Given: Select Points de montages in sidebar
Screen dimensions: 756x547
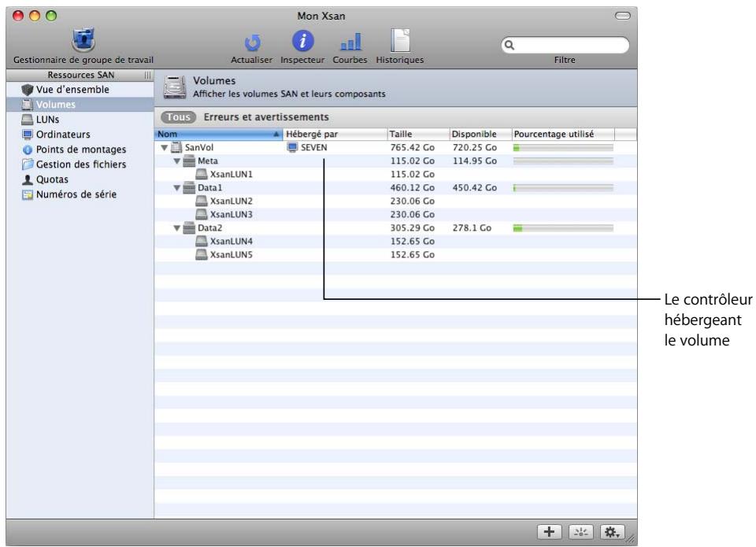Looking at the screenshot, I should 80,150.
